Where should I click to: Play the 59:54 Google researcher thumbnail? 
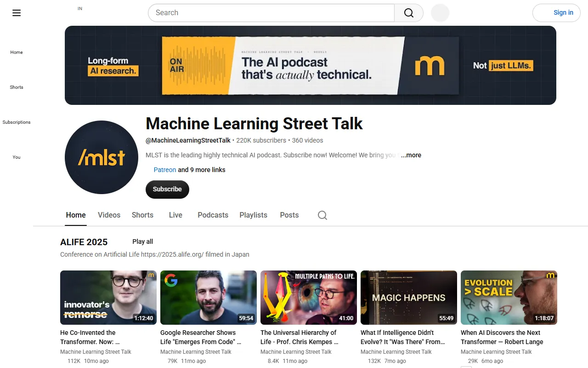(209, 298)
